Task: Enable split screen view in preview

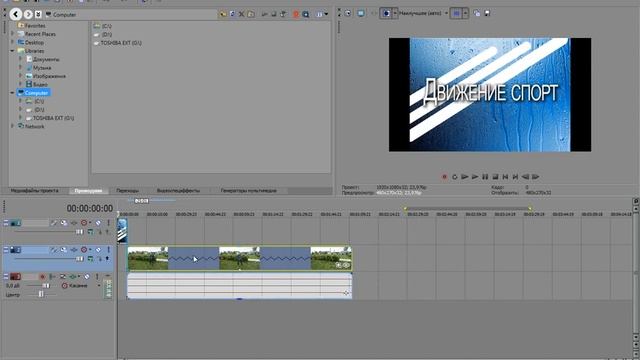Action: [x=386, y=13]
